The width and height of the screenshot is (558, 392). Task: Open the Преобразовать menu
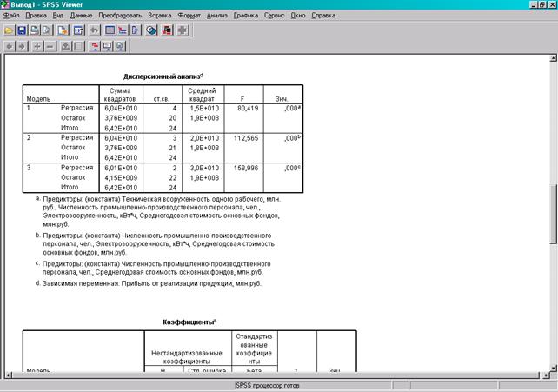[120, 16]
